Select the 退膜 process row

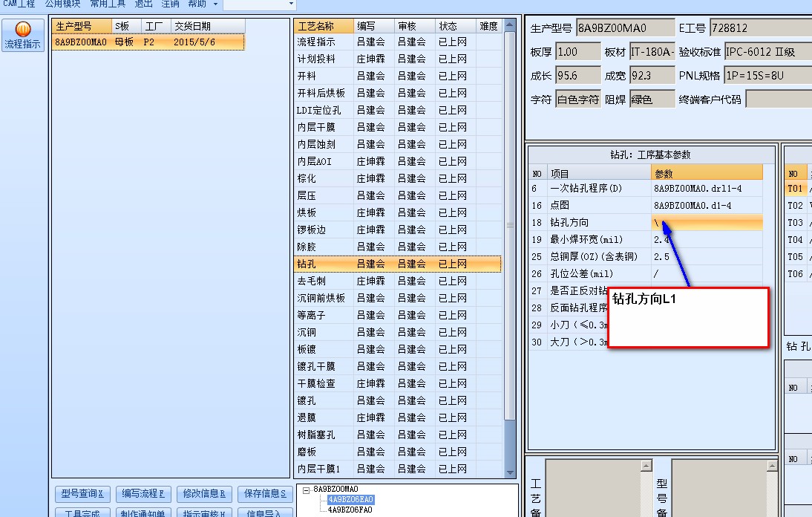coord(398,418)
